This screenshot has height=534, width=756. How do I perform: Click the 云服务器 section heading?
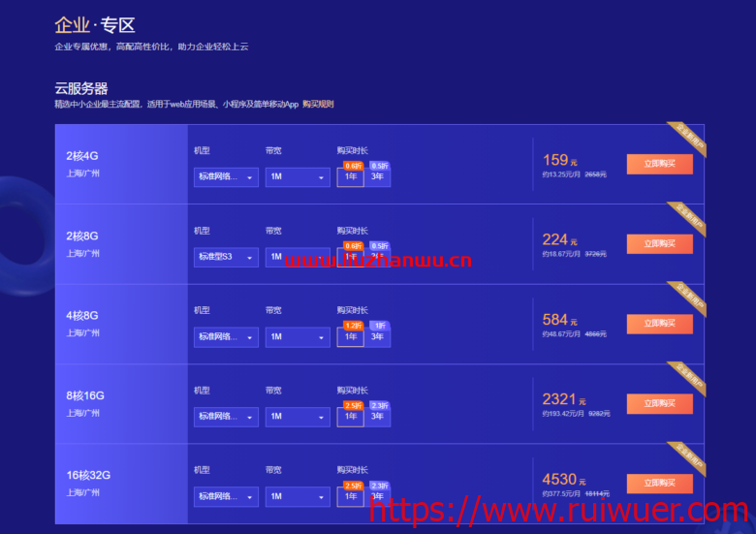coord(80,88)
